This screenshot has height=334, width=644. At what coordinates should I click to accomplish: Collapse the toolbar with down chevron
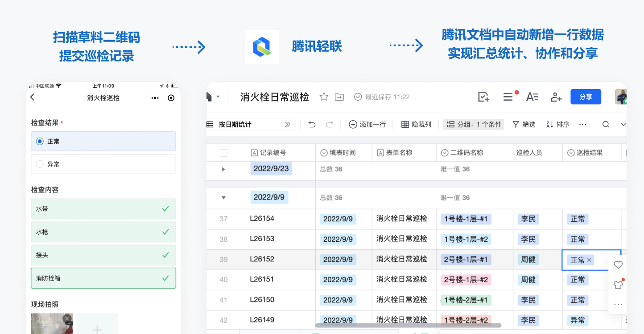(623, 124)
